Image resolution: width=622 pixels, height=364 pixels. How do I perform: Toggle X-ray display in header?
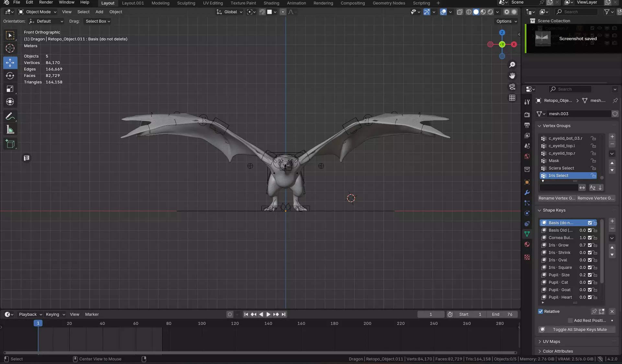460,12
